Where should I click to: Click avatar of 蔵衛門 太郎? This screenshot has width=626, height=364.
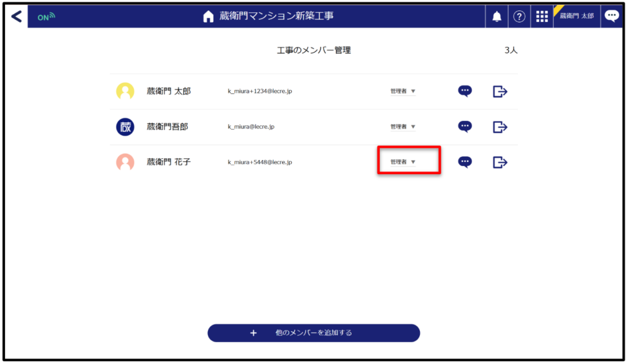[125, 91]
